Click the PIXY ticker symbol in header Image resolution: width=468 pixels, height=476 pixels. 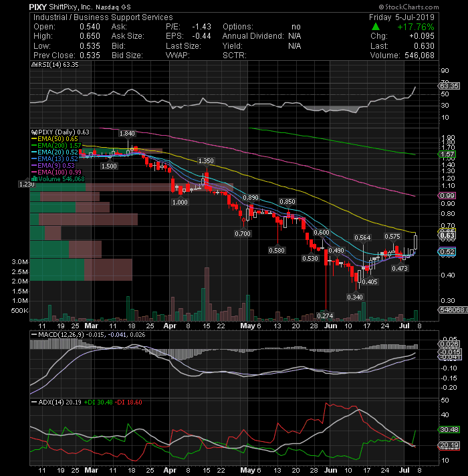(38, 7)
